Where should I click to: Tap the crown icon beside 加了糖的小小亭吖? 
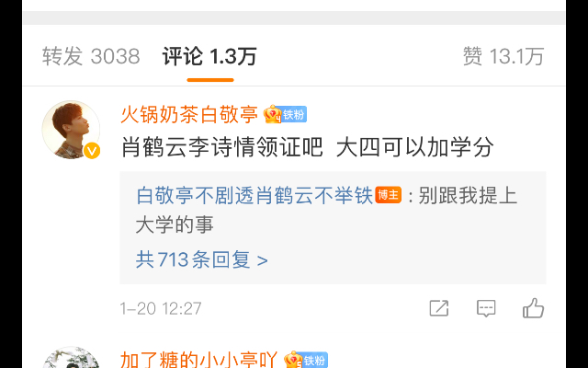(x=293, y=360)
